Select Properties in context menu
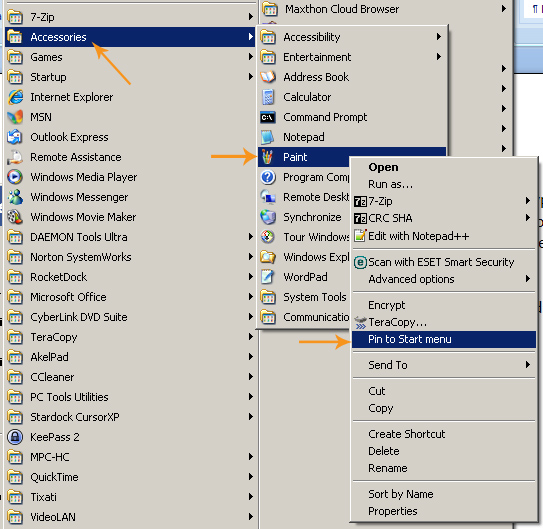Image resolution: width=543 pixels, height=529 pixels. [444, 511]
